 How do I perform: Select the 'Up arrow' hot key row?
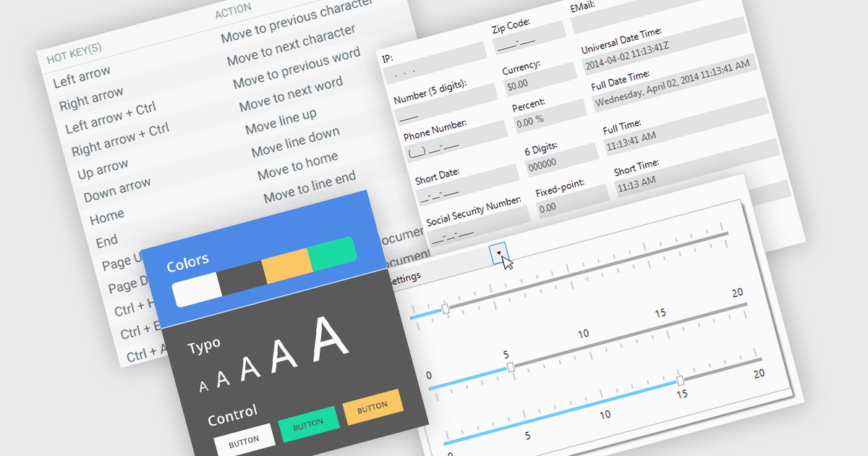click(x=103, y=169)
